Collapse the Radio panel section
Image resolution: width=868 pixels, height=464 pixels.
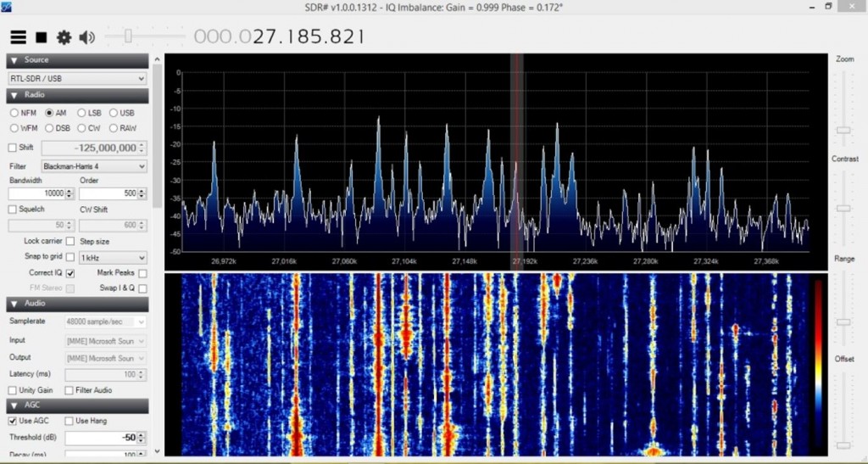14,96
